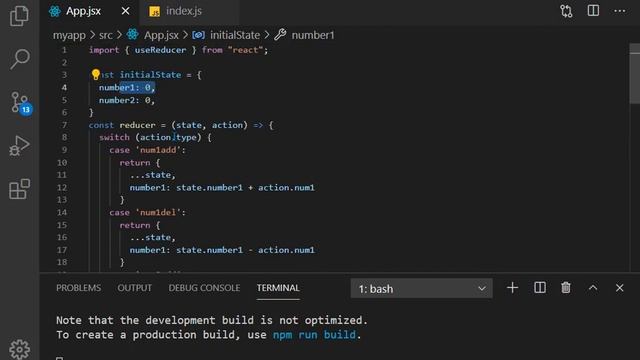640x360 pixels.
Task: Click 'initialState' declaration on line 3
Action: click(x=150, y=75)
